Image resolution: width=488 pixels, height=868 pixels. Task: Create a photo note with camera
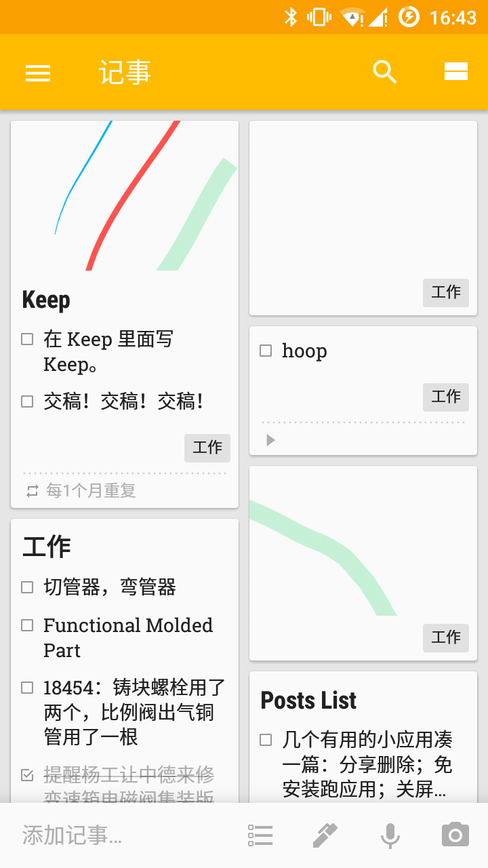(x=455, y=835)
